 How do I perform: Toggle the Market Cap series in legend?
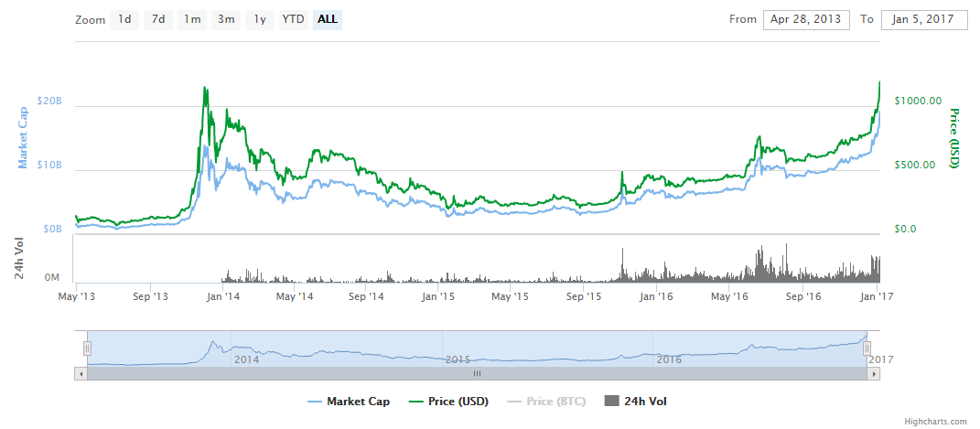point(349,402)
